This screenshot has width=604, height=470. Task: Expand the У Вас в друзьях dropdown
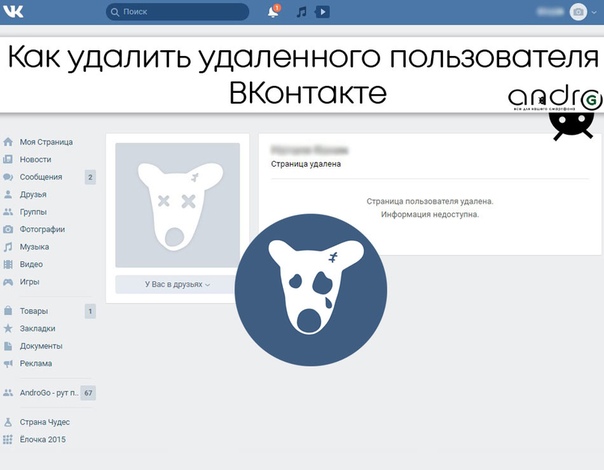[x=178, y=284]
